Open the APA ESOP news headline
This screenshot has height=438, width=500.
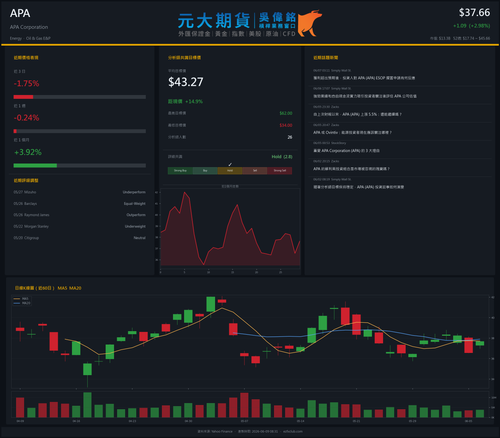click(x=364, y=78)
